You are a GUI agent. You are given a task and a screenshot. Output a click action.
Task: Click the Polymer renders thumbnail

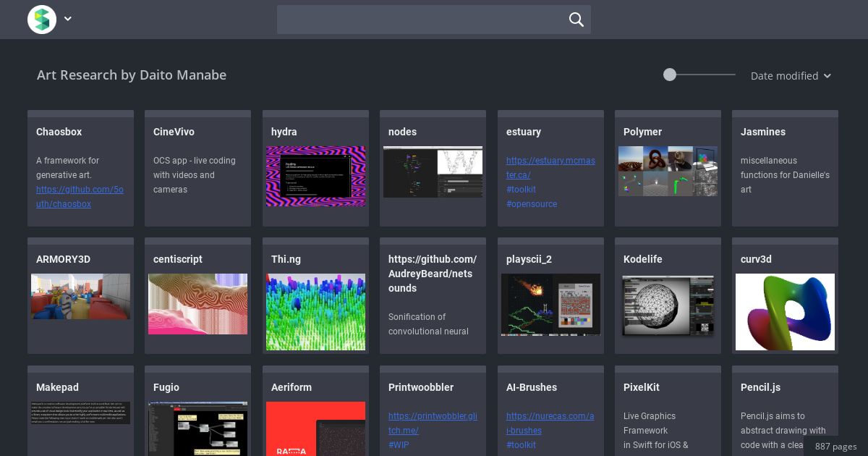click(668, 172)
